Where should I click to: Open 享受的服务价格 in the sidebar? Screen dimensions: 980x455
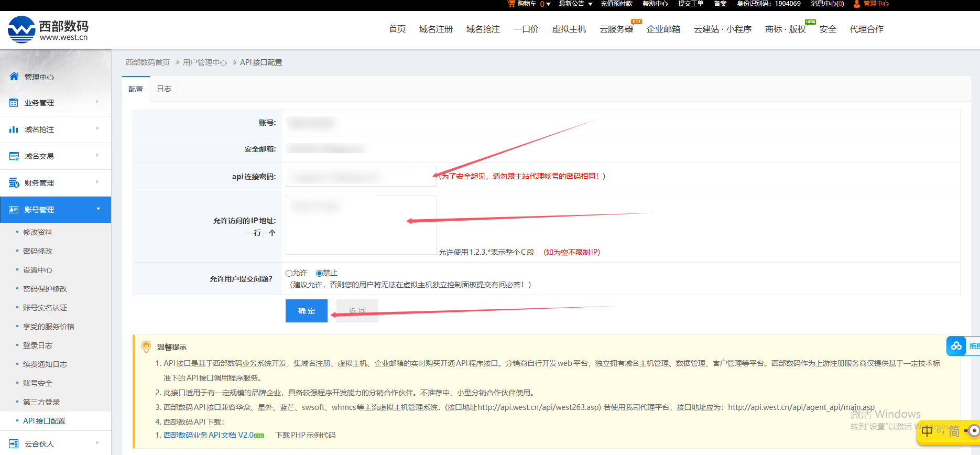click(x=49, y=327)
